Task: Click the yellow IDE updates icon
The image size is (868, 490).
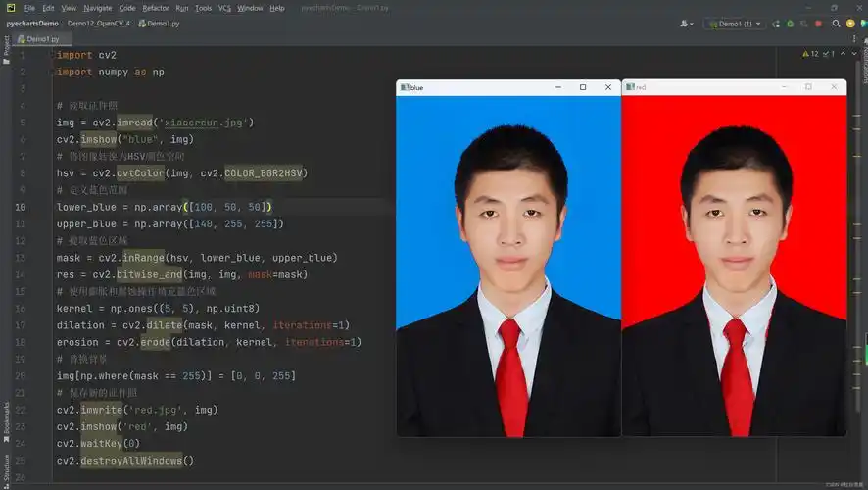Action: tap(850, 24)
